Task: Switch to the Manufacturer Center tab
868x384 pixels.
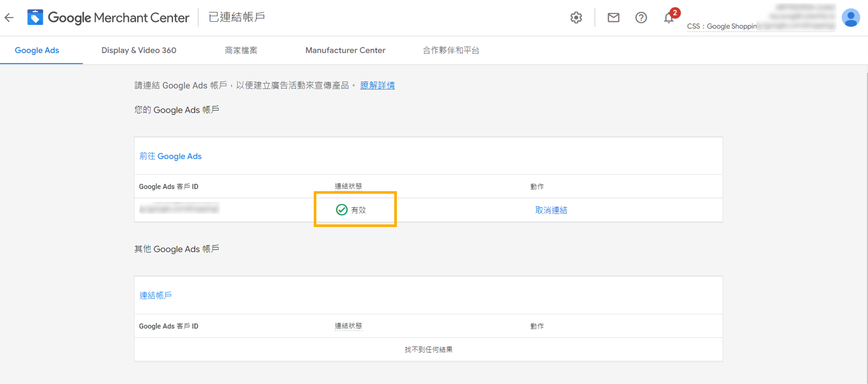Action: (345, 50)
